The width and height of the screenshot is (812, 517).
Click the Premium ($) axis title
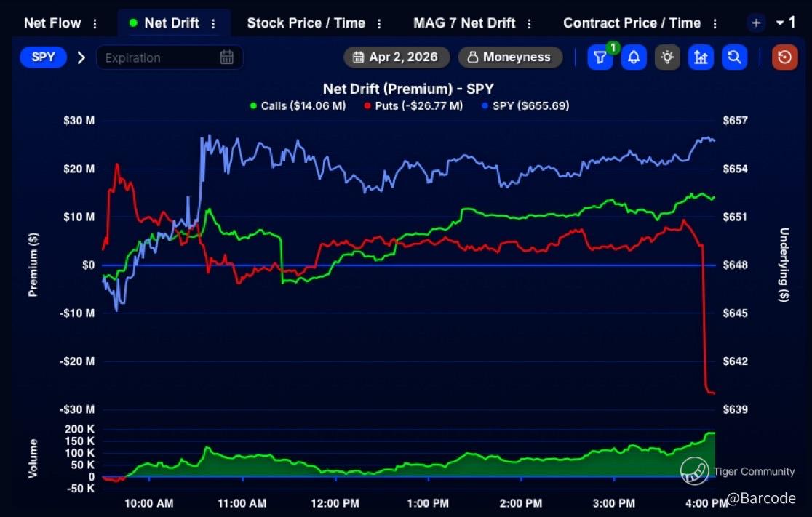click(33, 265)
